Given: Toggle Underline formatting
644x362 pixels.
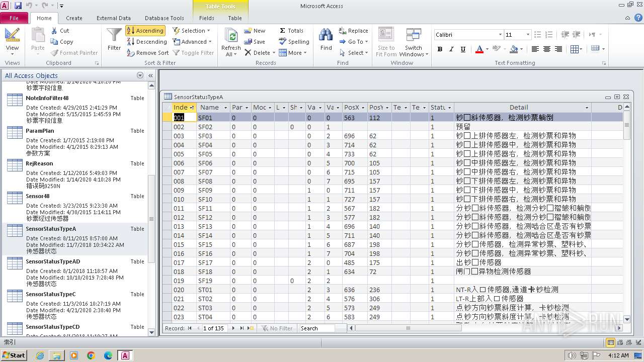Looking at the screenshot, I should pyautogui.click(x=463, y=49).
